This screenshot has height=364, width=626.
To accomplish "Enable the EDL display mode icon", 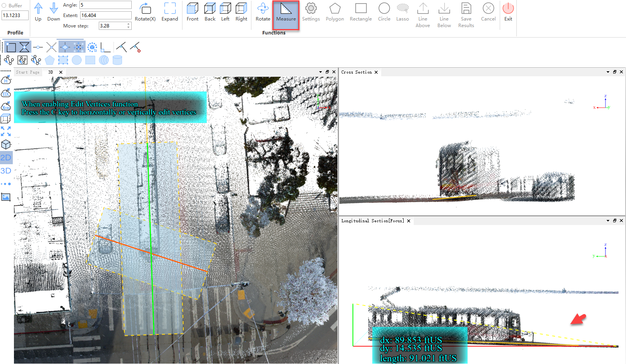I will tap(6, 93).
